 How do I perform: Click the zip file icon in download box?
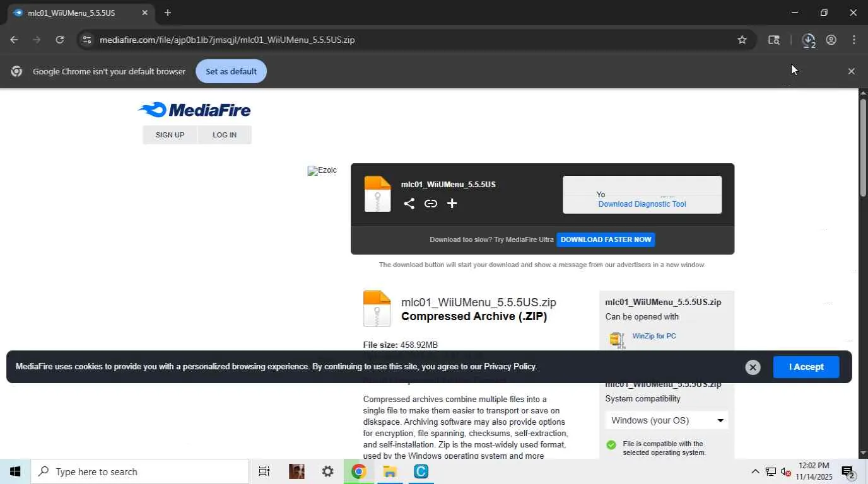tap(377, 194)
